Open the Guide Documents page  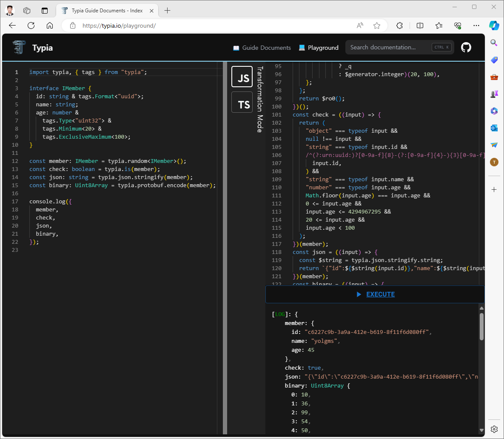click(262, 48)
